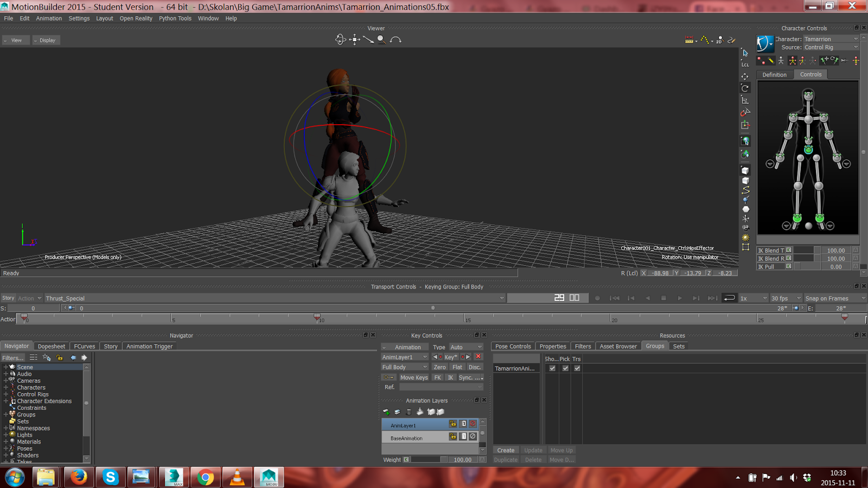The height and width of the screenshot is (488, 868).
Task: Open the Python Tools menu
Action: tap(175, 18)
